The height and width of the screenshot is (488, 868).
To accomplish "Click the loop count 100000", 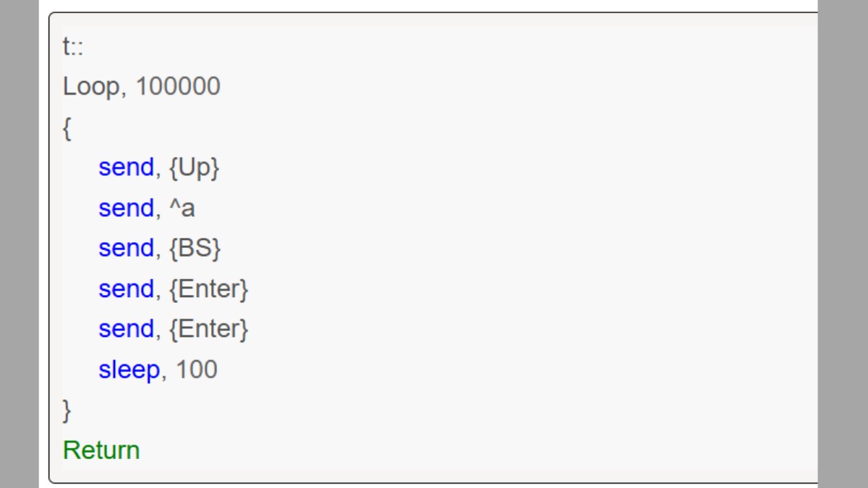I will (178, 87).
